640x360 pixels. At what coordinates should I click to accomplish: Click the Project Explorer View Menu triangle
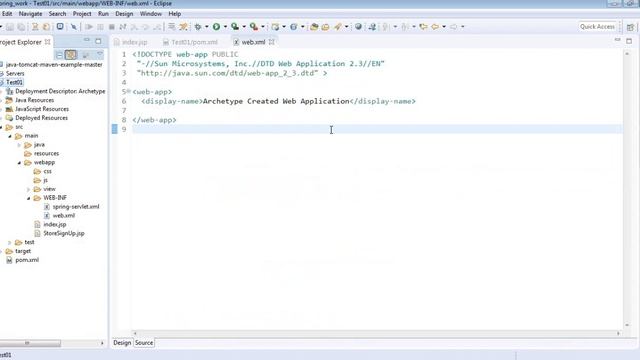100,54
